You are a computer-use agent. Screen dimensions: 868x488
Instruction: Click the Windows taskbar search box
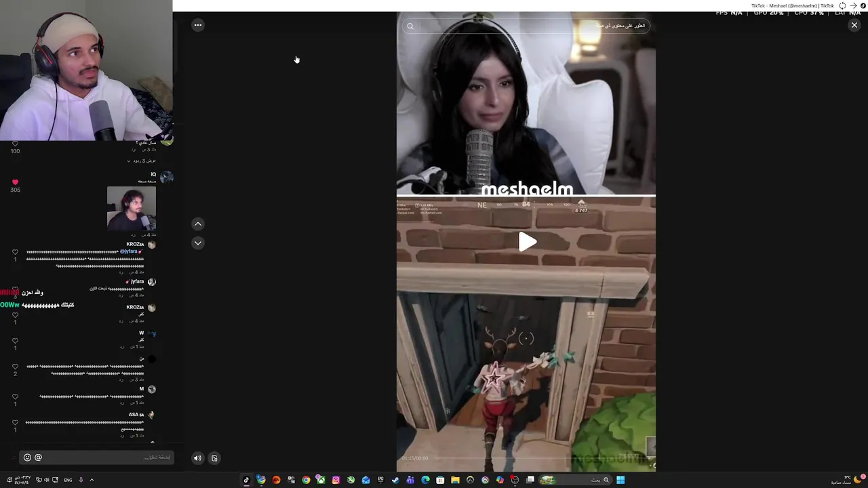[575, 480]
